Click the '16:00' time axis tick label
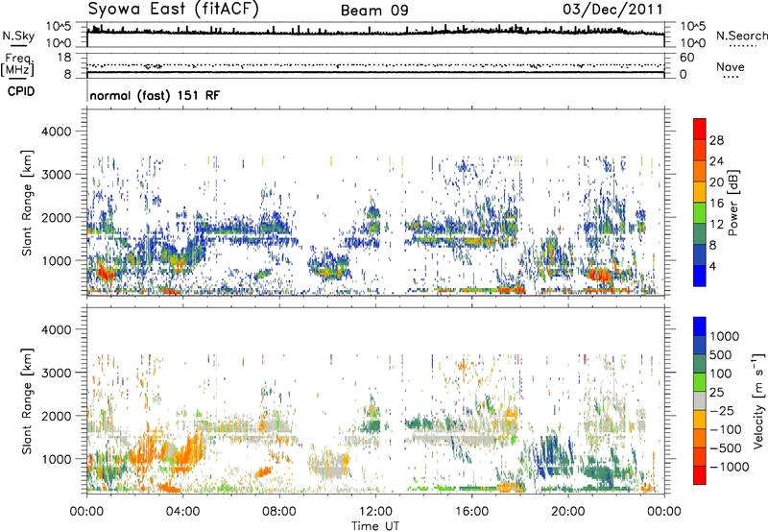This screenshot has width=768, height=532. point(471,512)
